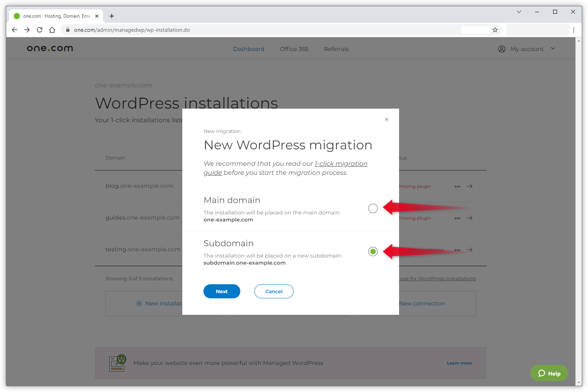Close the one.com browser tab
This screenshot has height=392, width=588.
pos(97,16)
